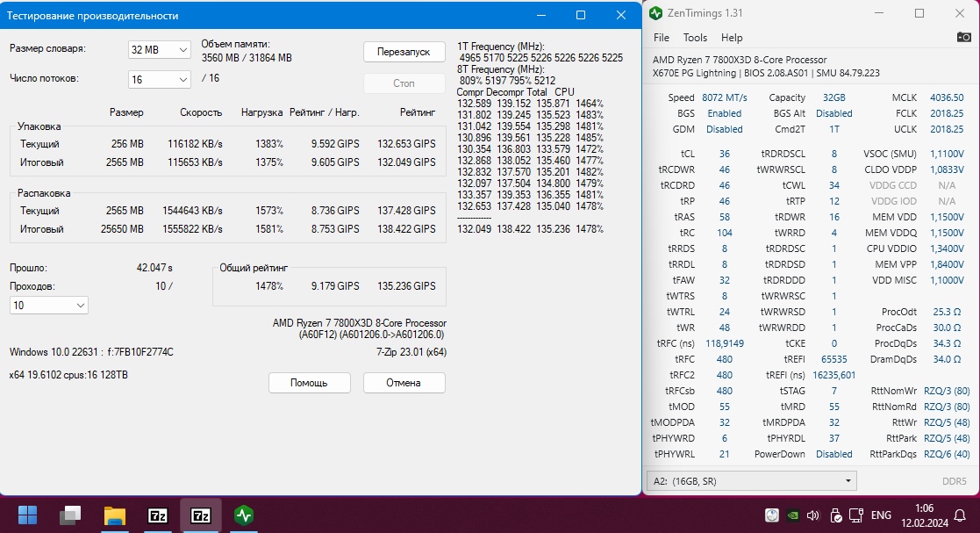Click current packing speed 116182 KB/s
980x533 pixels.
pyautogui.click(x=195, y=144)
